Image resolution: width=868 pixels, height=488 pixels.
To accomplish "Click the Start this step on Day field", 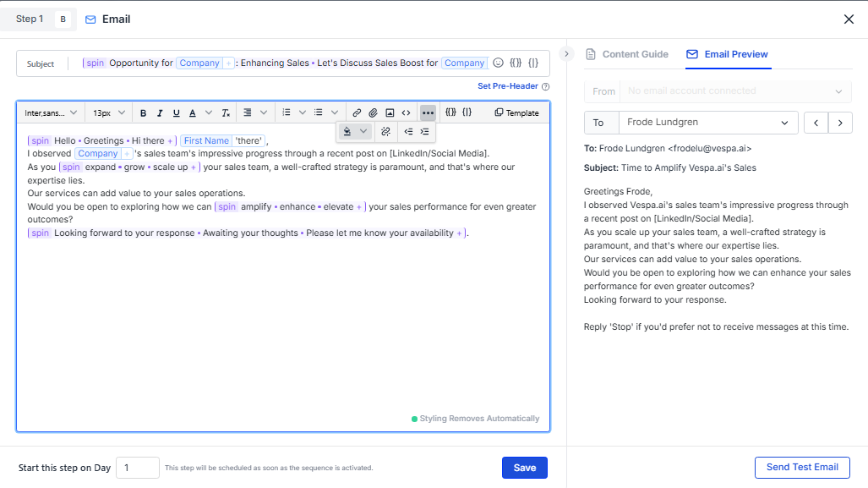I will (138, 468).
